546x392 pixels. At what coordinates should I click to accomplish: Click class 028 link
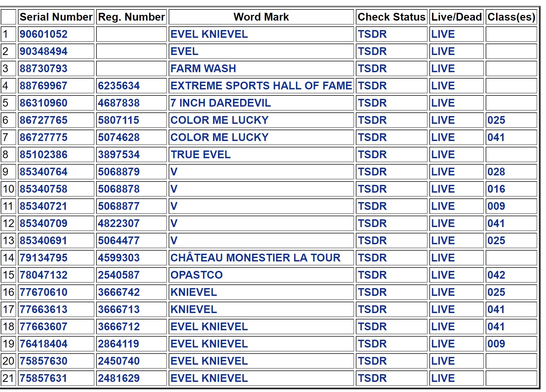coord(496,172)
